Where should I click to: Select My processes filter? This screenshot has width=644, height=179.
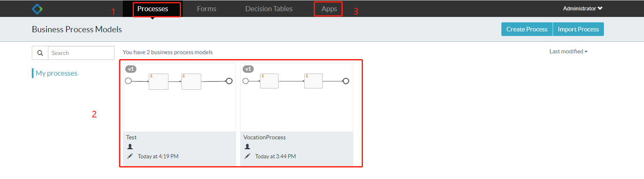coord(56,73)
